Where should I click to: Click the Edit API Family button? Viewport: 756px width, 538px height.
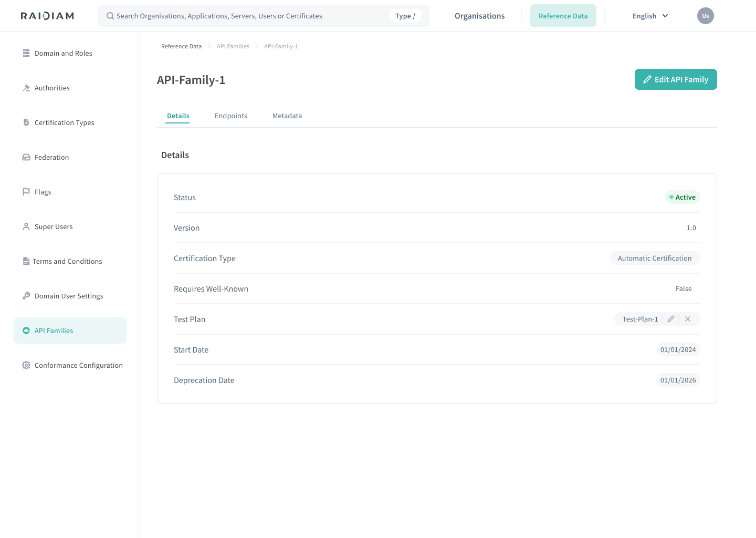676,79
